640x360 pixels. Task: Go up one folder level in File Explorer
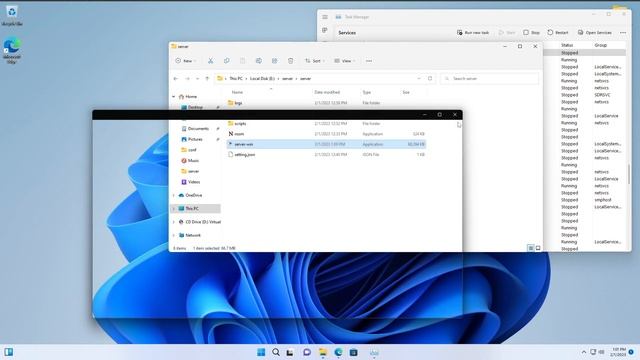pyautogui.click(x=207, y=78)
